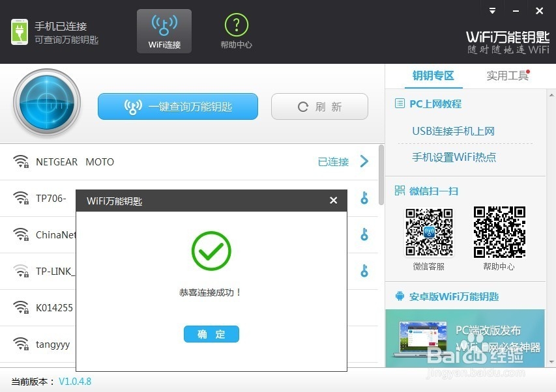Click the PC端改版发布 banner
Viewport: 556px width, 392px height.
[x=465, y=338]
